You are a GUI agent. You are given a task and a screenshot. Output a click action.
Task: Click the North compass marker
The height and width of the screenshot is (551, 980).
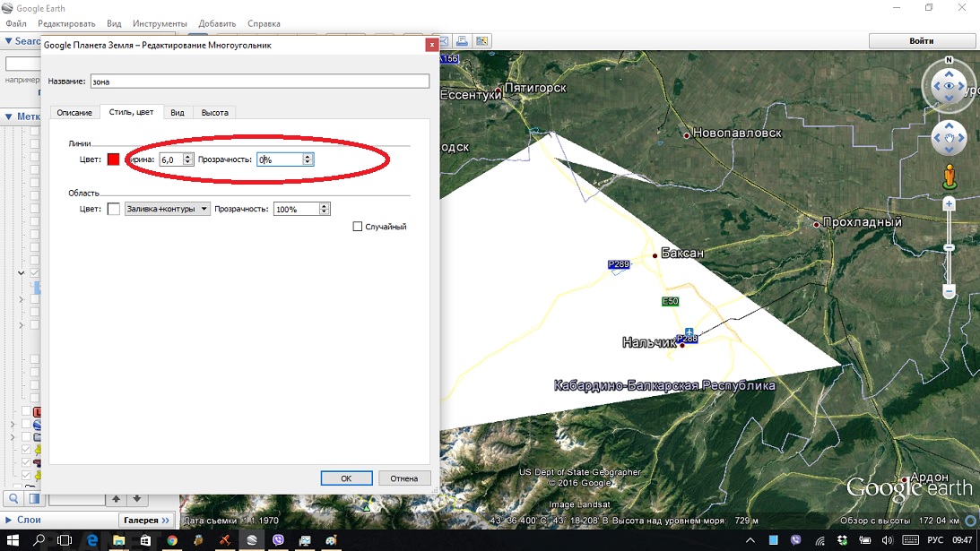tap(949, 61)
